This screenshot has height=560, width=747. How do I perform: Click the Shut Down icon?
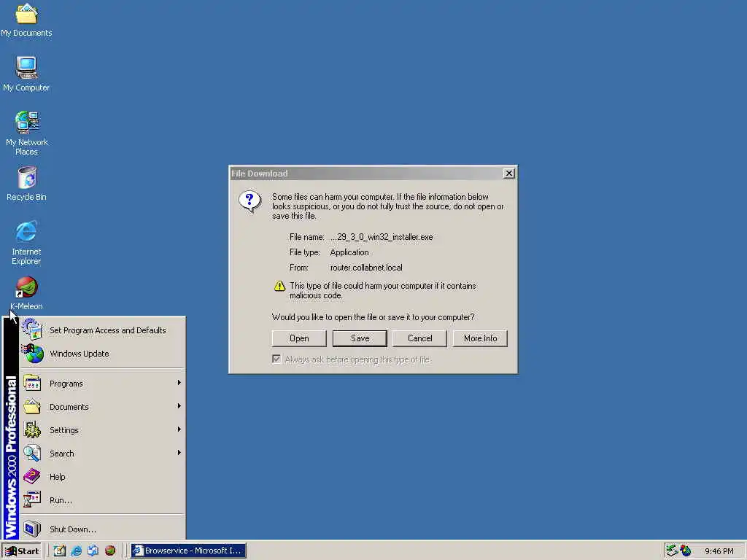tap(32, 529)
